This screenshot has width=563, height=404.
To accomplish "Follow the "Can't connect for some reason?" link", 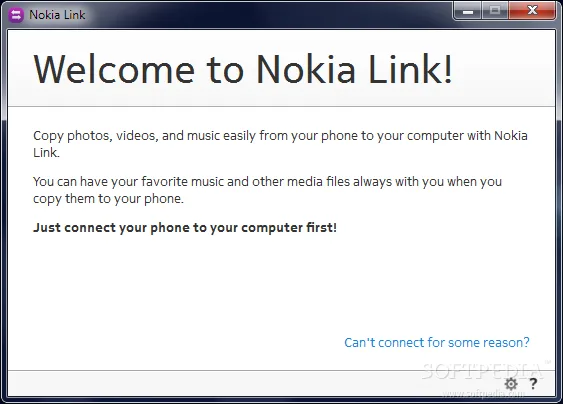I will [x=437, y=342].
